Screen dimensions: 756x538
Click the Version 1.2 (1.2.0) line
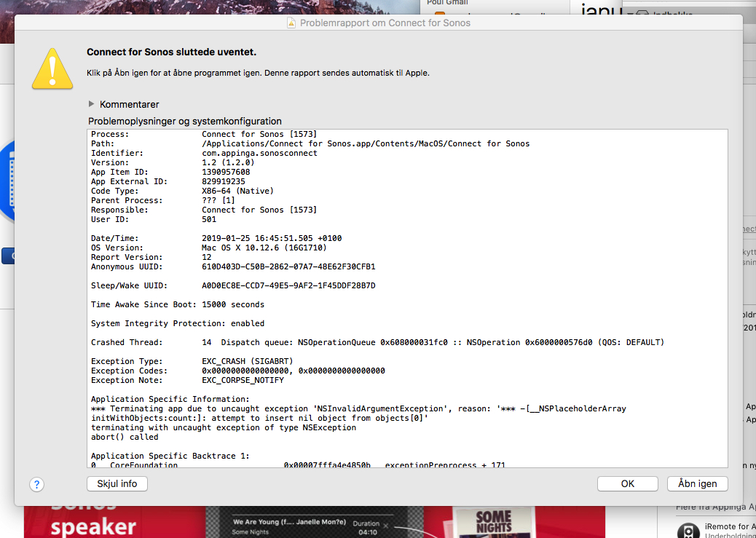pos(173,162)
